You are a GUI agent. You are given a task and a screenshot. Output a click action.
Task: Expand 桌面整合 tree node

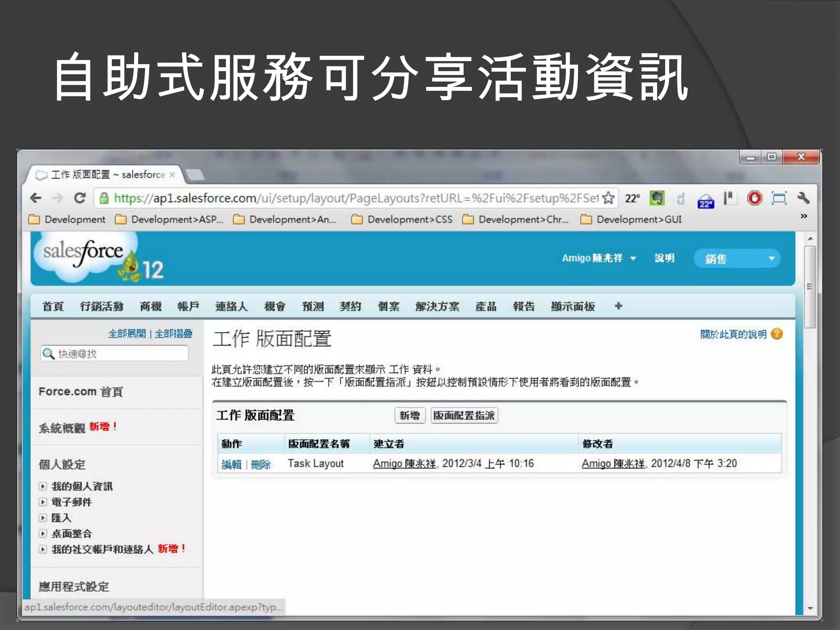(x=43, y=534)
